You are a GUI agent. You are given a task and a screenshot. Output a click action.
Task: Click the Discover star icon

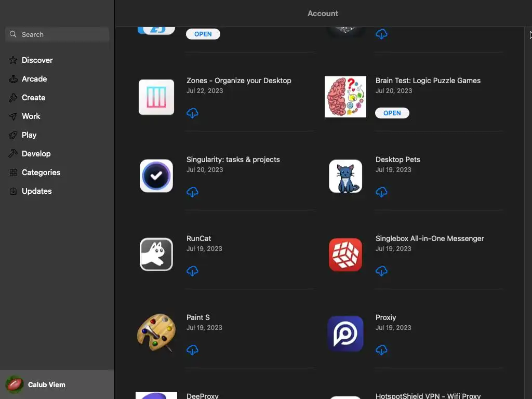13,60
